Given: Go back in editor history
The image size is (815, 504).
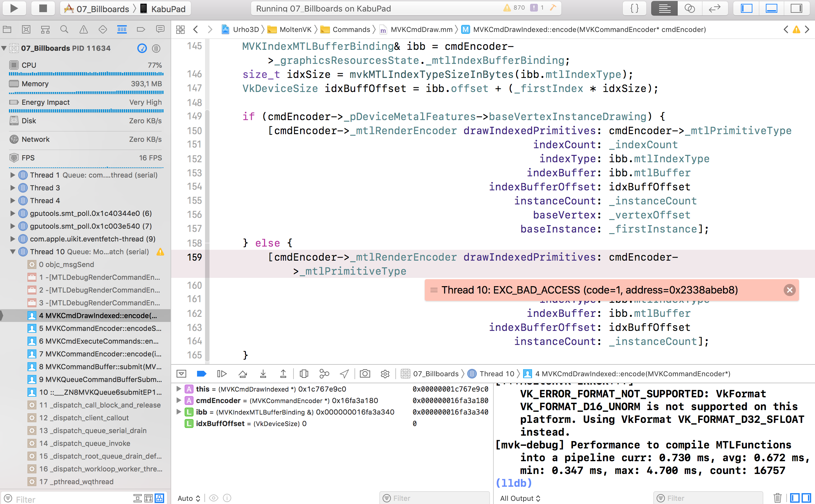Looking at the screenshot, I should pos(196,29).
